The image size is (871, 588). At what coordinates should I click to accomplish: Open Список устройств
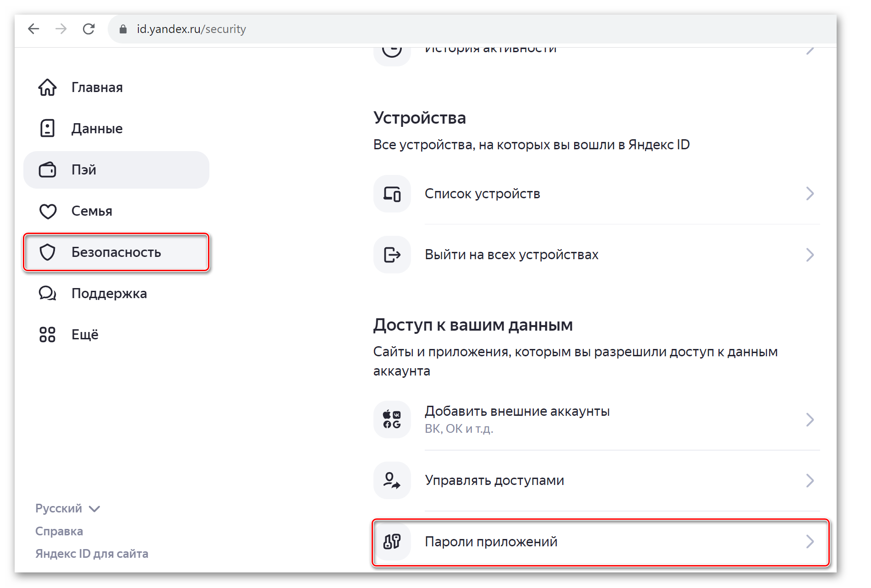click(x=597, y=194)
